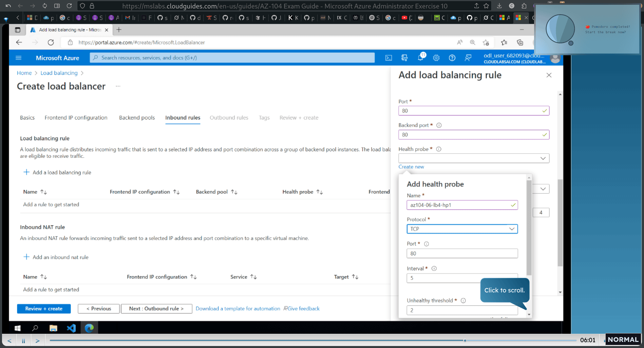This screenshot has width=644, height=348.
Task: Click Next : Outbound rule button
Action: point(156,309)
